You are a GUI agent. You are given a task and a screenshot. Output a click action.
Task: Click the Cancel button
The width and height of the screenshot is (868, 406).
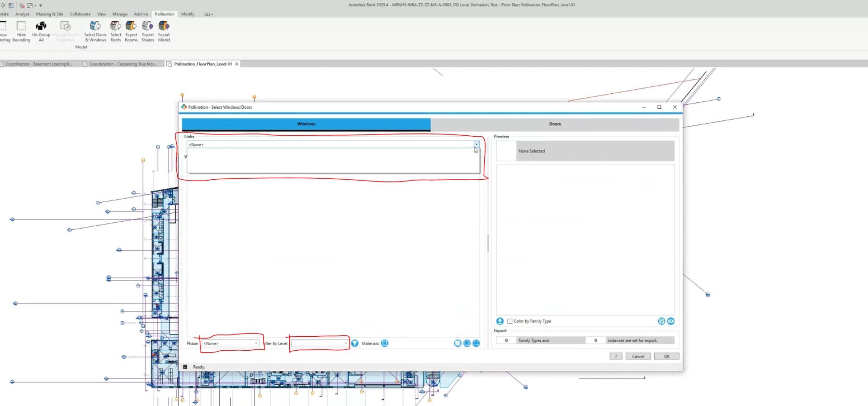click(x=638, y=357)
